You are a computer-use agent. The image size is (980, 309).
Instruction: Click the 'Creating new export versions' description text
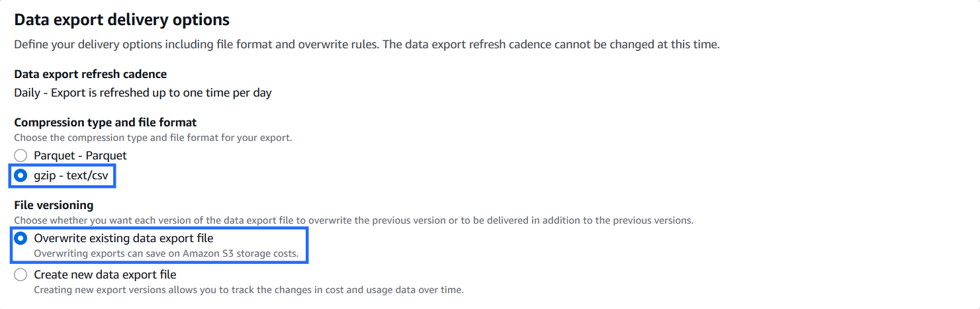pyautogui.click(x=132, y=290)
